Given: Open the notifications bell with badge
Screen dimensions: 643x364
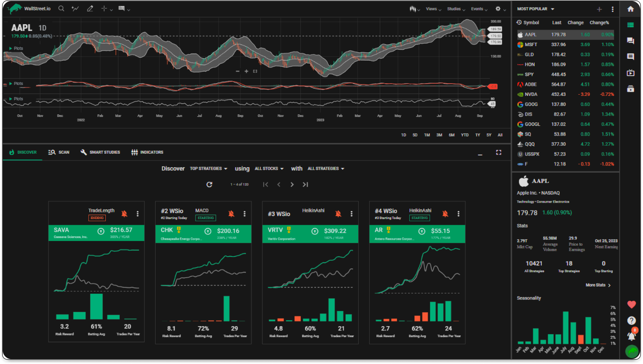Looking at the screenshot, I should click(x=631, y=335).
